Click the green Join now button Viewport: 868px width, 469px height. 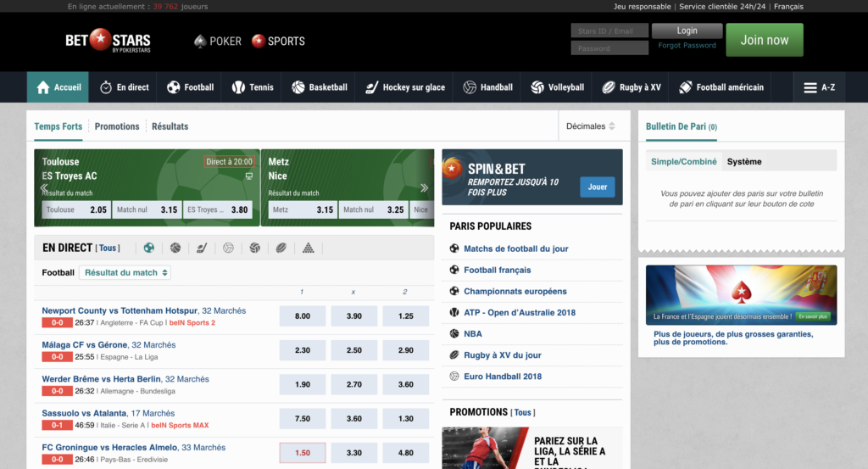(x=765, y=40)
